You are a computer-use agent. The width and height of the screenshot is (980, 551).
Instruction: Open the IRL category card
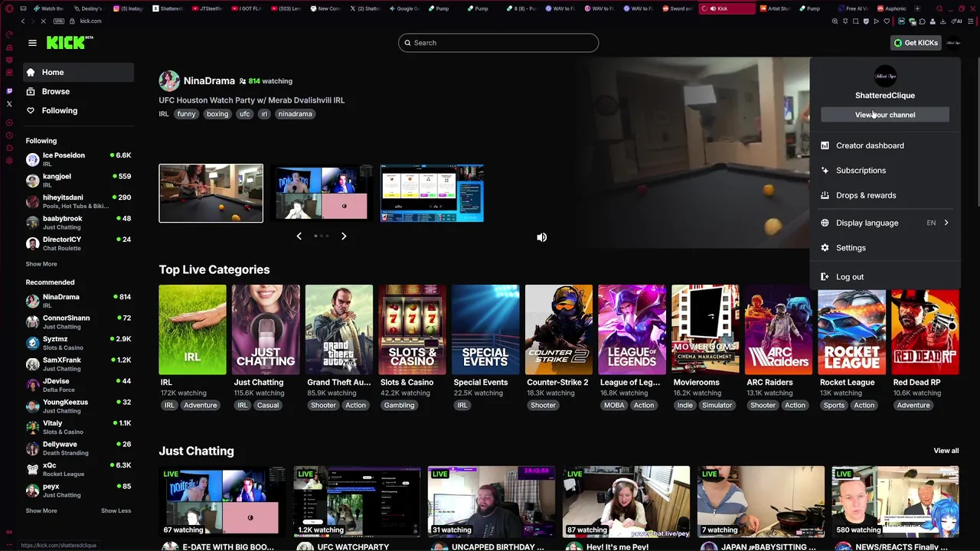pos(192,330)
